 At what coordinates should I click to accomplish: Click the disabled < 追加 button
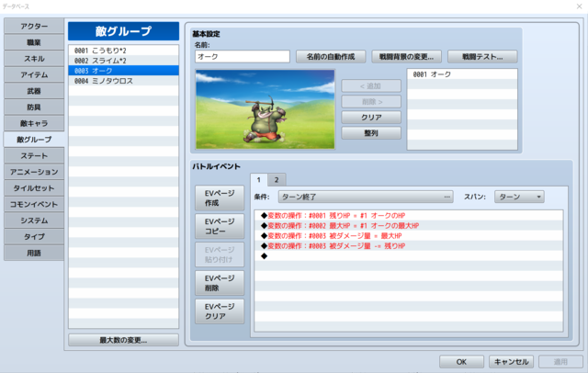click(x=371, y=85)
